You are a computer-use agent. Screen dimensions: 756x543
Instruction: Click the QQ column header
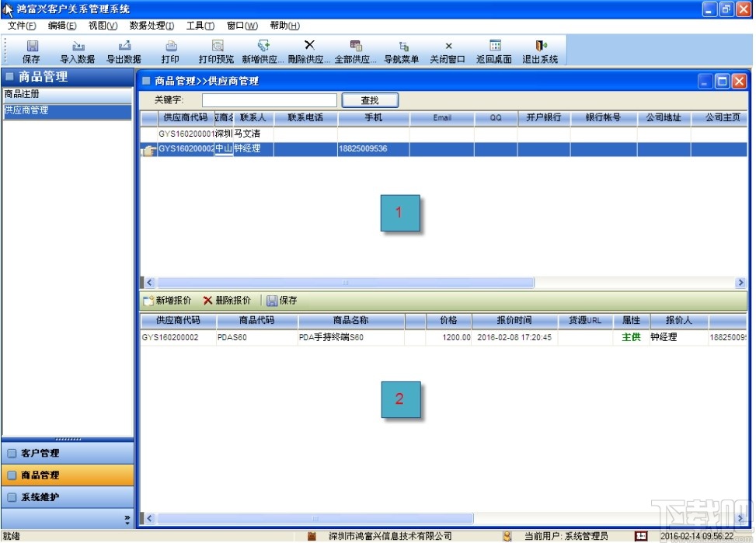(x=496, y=117)
